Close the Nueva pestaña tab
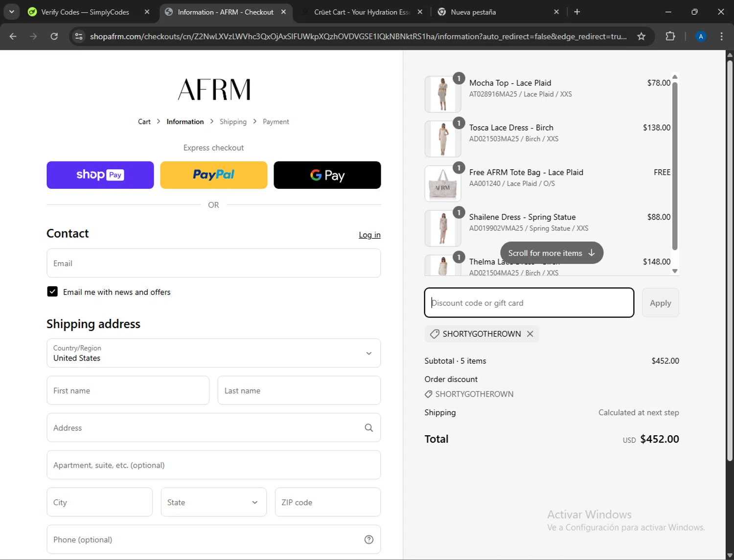 (556, 12)
